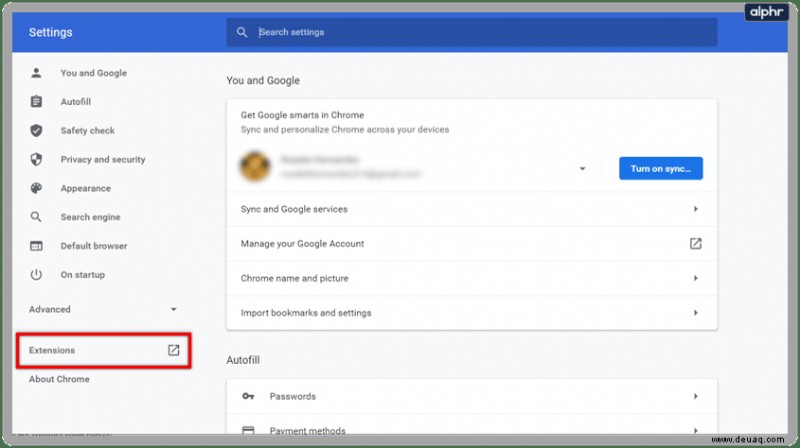Expand Payment methods row chevron
800x448 pixels.
pyautogui.click(x=695, y=431)
